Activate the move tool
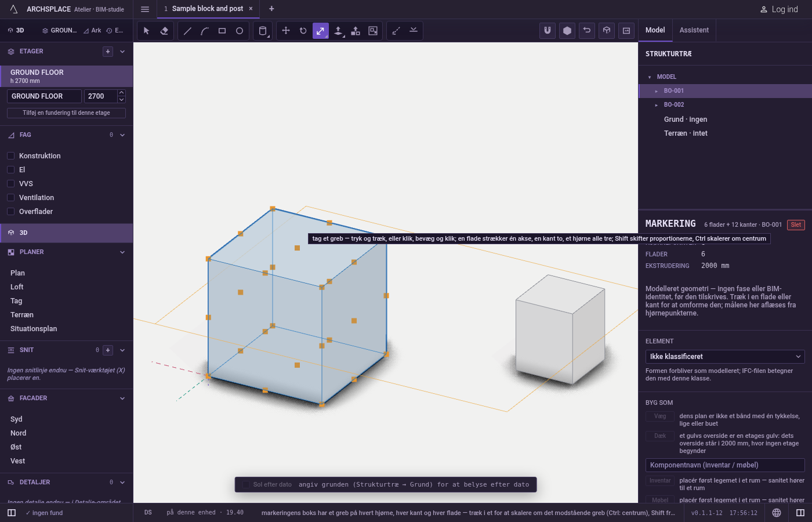This screenshot has height=522, width=812. click(286, 31)
